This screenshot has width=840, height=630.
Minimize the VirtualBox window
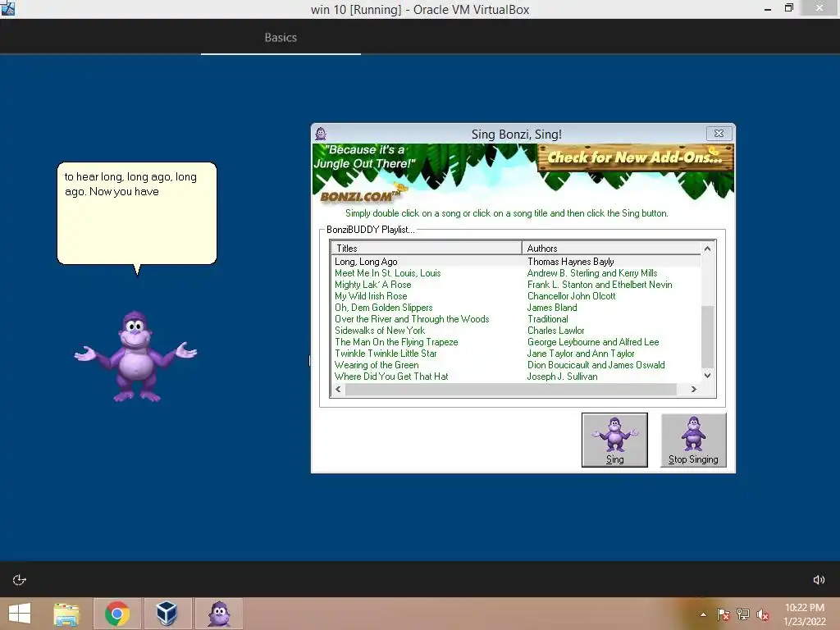pos(768,8)
